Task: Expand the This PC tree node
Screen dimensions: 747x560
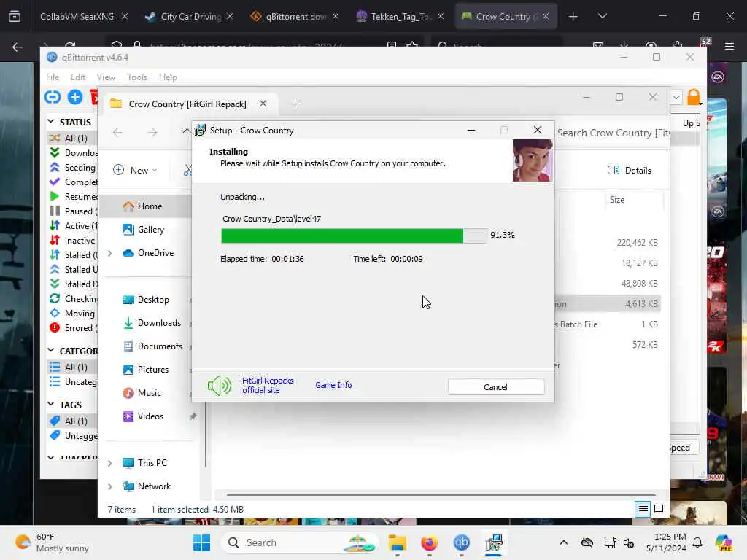Action: (x=109, y=463)
